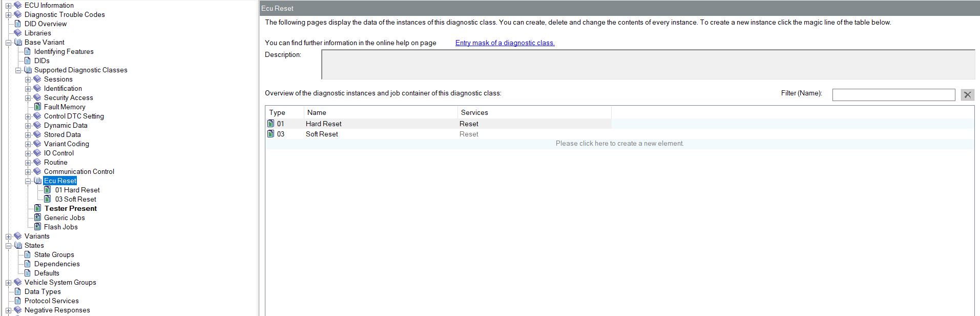Select the Hard Reset name cell
Viewport: 980px width, 316px height.
[x=324, y=124]
